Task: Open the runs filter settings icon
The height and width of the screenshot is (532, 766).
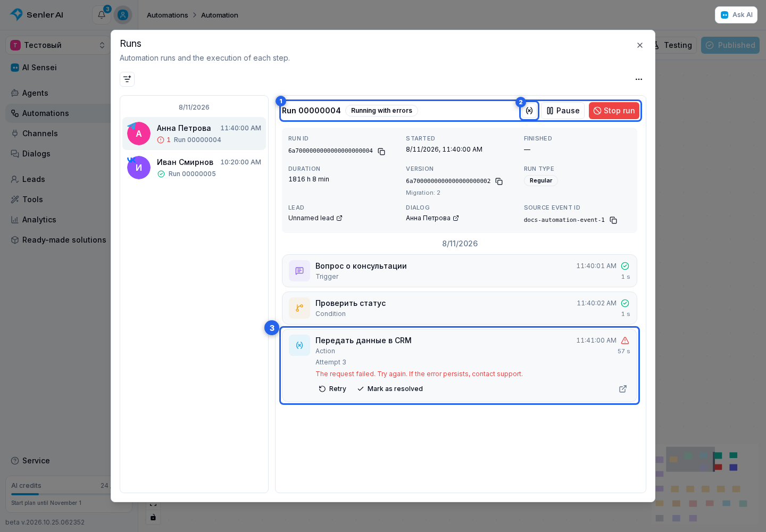Action: tap(127, 79)
